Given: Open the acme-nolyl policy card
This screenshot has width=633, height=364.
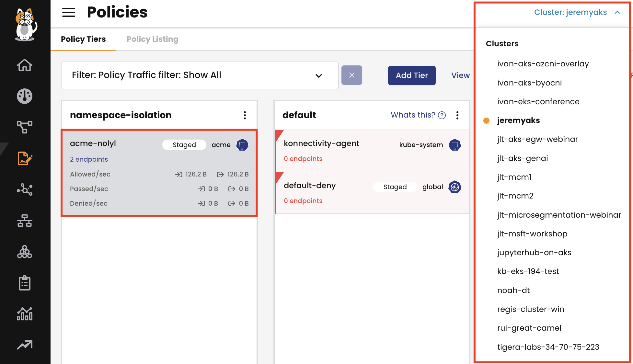Looking at the screenshot, I should 93,143.
